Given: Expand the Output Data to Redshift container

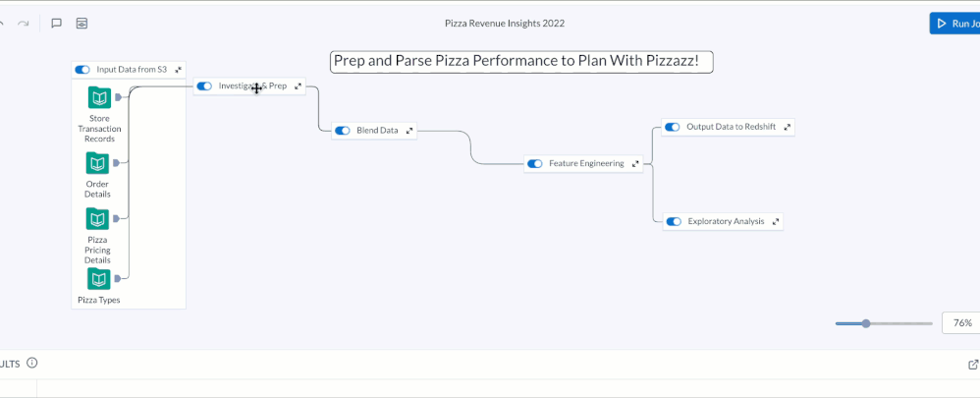Looking at the screenshot, I should pos(787,127).
